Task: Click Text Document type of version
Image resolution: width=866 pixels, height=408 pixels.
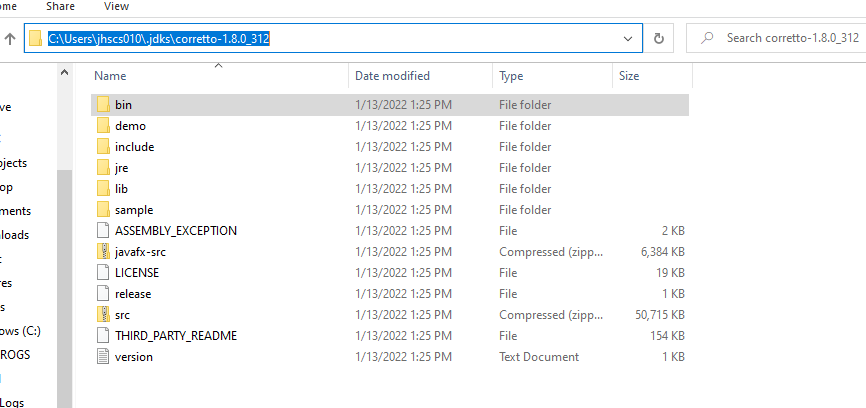Action: click(539, 357)
